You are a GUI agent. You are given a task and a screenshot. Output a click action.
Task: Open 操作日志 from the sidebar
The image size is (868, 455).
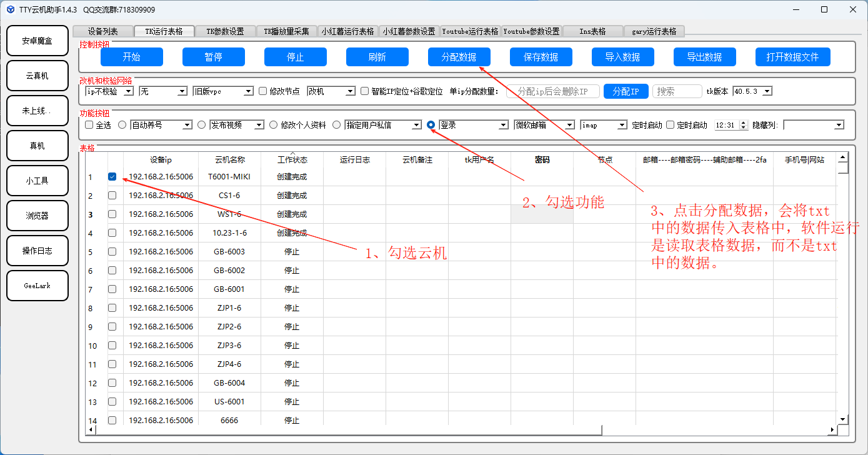[37, 251]
